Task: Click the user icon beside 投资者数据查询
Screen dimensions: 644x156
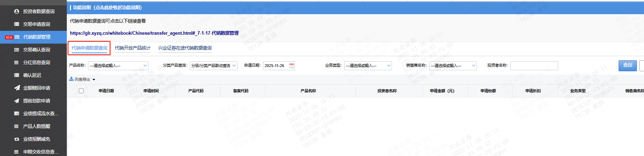Action: (17, 11)
